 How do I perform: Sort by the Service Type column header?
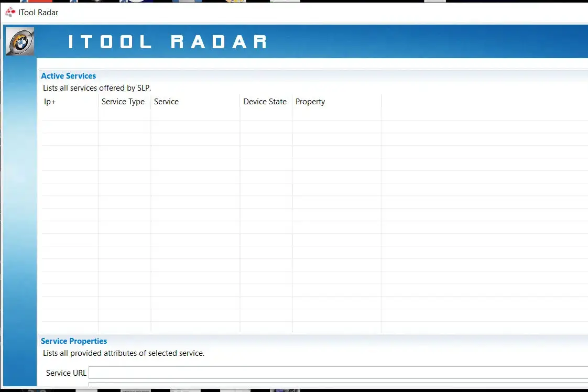pos(123,102)
